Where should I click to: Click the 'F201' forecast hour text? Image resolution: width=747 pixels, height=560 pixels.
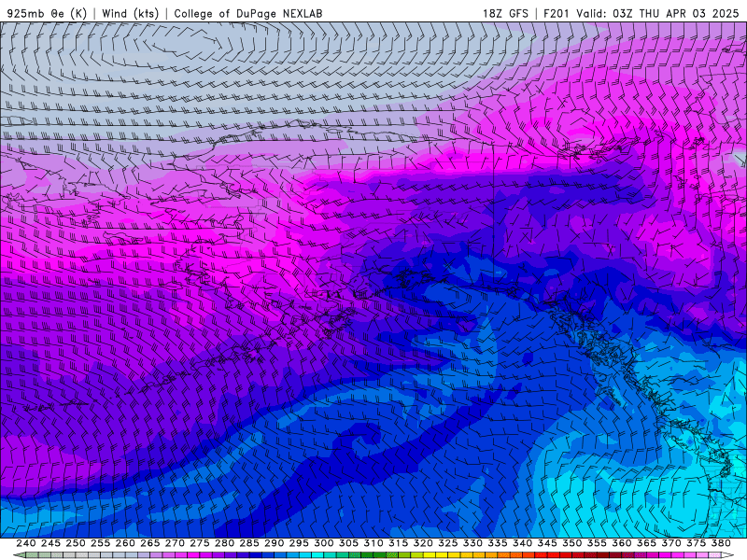557,13
